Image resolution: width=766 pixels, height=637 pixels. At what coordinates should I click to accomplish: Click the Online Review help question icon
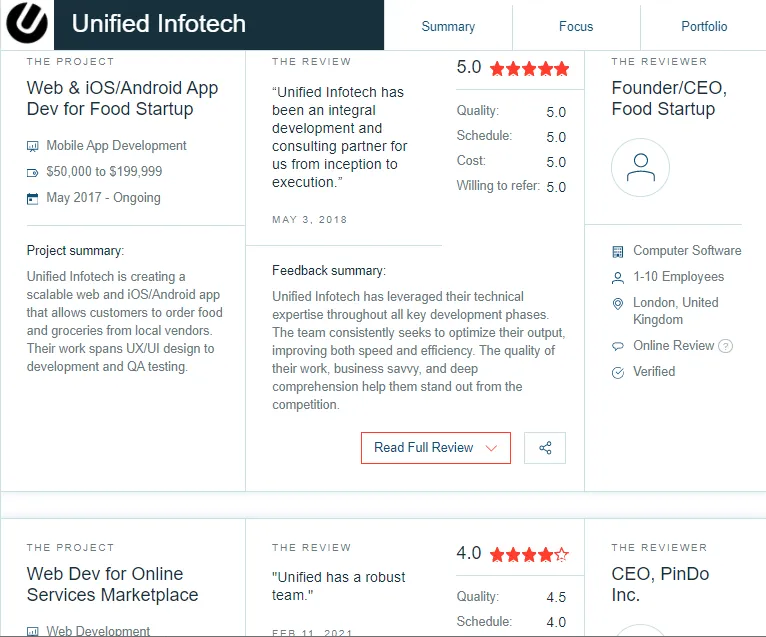click(725, 346)
